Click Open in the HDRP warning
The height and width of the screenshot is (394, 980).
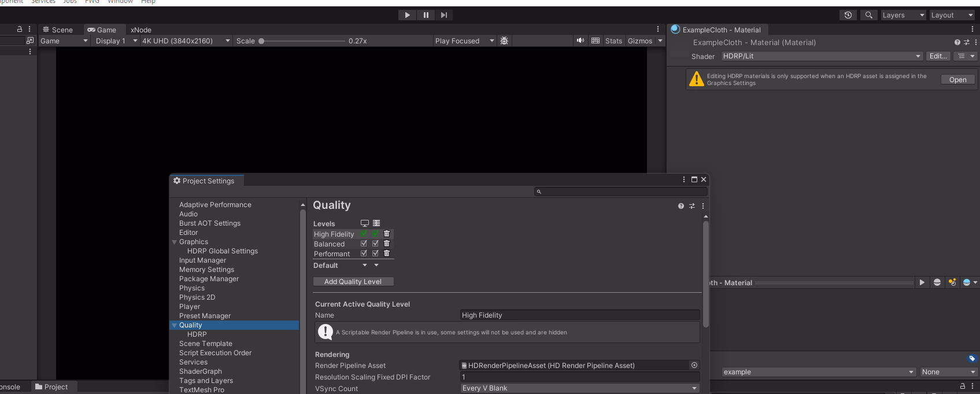(957, 80)
